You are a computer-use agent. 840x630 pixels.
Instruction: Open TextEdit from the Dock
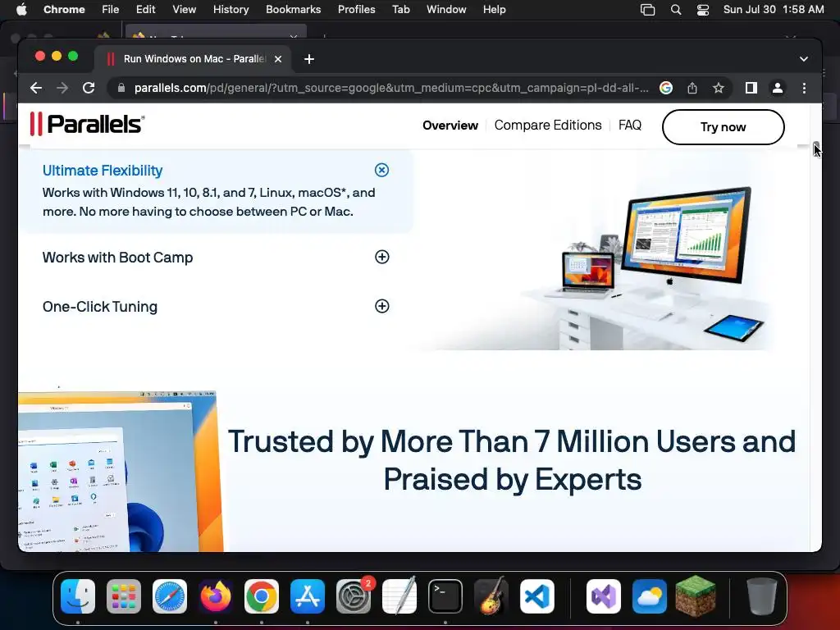(x=399, y=596)
